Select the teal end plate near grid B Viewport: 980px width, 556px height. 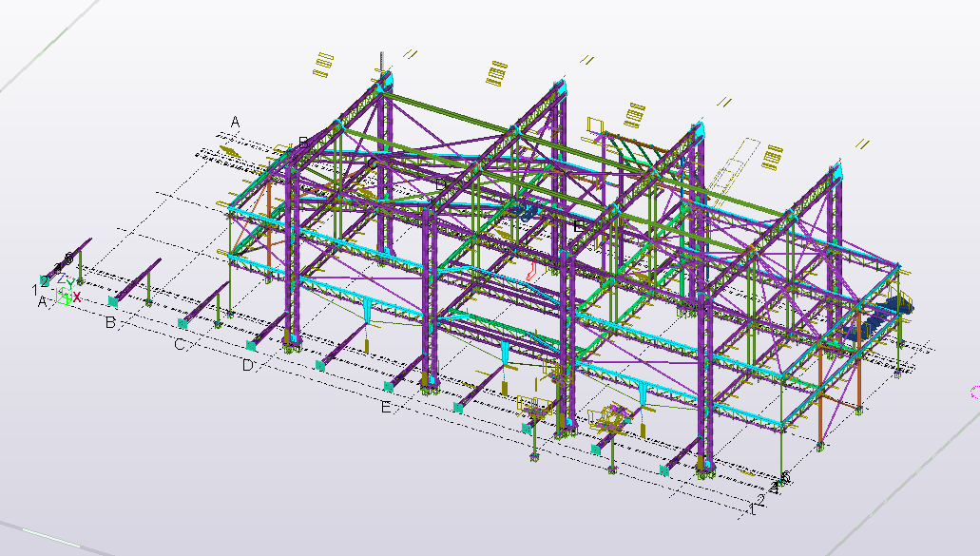113,302
